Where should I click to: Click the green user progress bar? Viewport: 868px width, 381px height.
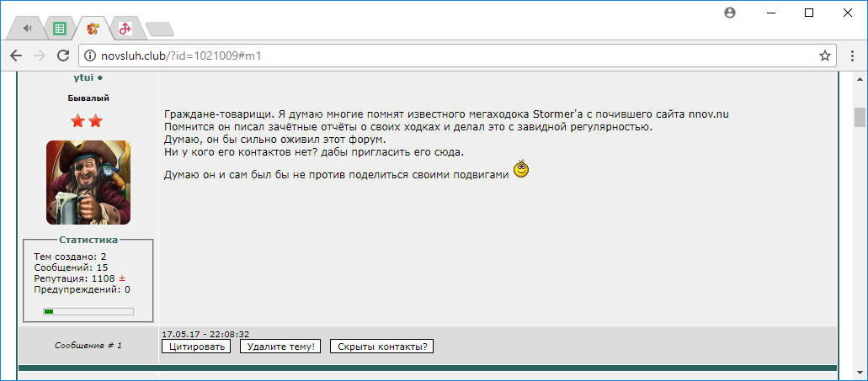88,311
